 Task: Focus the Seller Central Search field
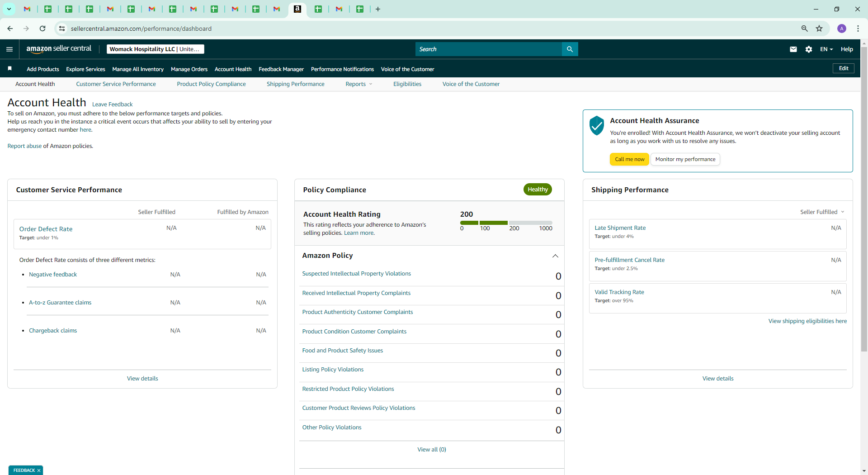(488, 49)
